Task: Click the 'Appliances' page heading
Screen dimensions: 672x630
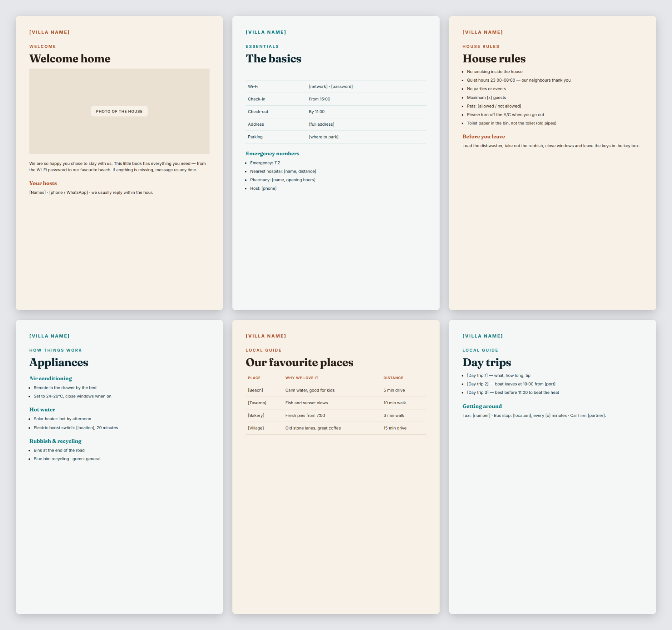Action: click(59, 362)
